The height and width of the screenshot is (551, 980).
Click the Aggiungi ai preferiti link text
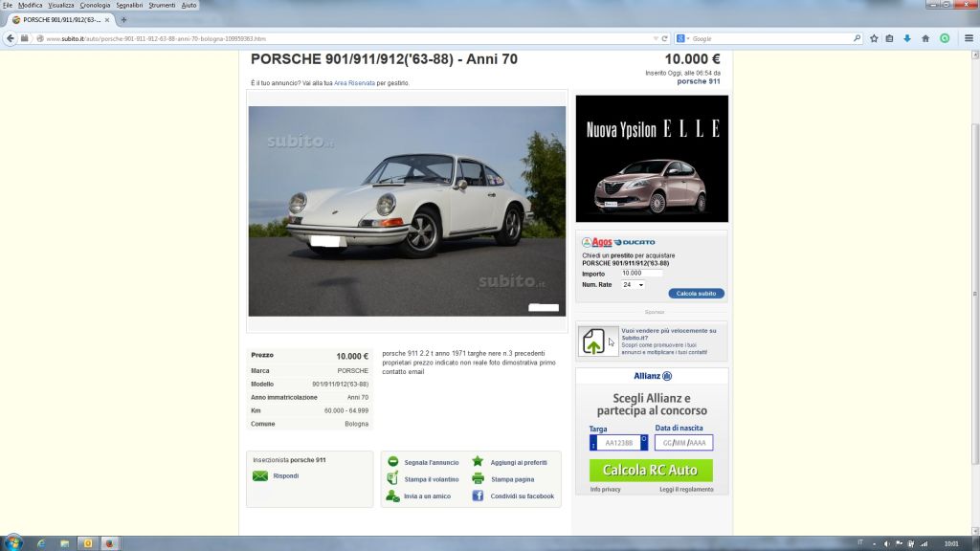pos(519,463)
